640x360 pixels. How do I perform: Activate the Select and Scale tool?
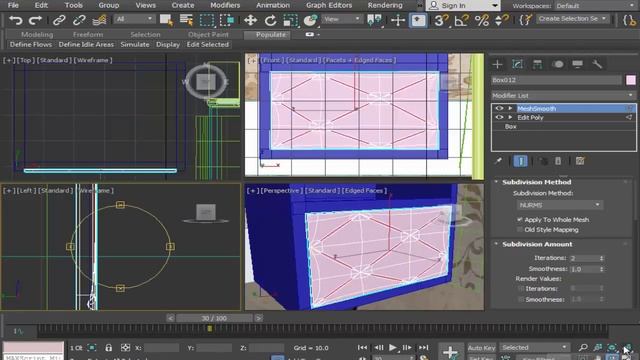(x=290, y=20)
